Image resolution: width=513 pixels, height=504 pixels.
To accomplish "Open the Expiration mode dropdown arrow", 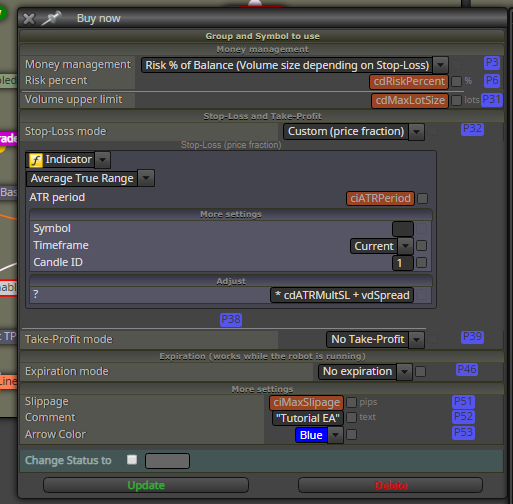I will tap(404, 372).
